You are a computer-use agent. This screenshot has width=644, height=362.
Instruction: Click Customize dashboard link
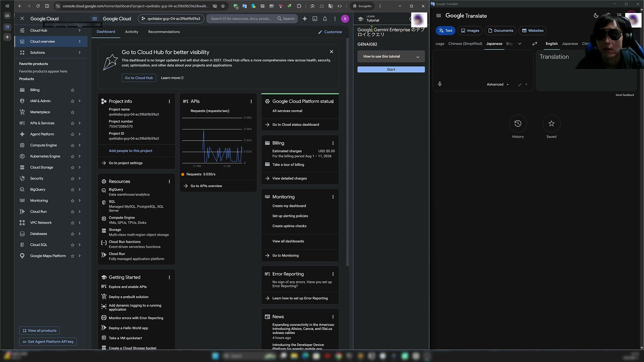pyautogui.click(x=330, y=32)
